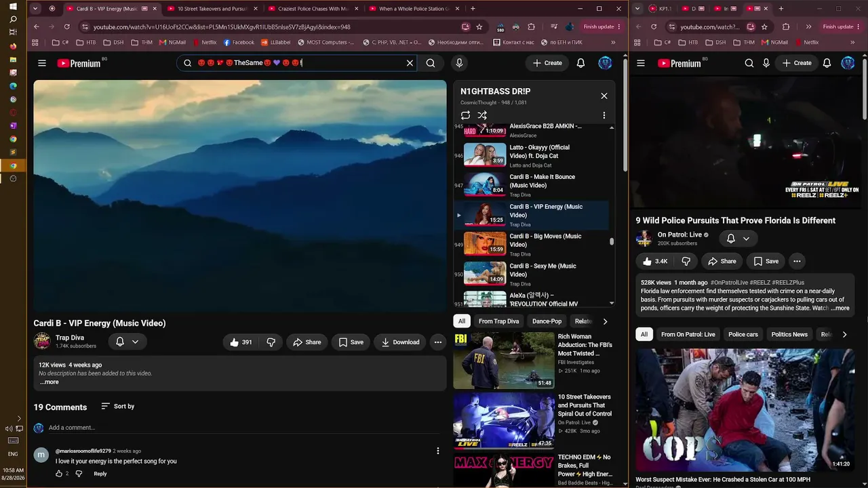Bookmark the left window page with star

[x=479, y=27]
